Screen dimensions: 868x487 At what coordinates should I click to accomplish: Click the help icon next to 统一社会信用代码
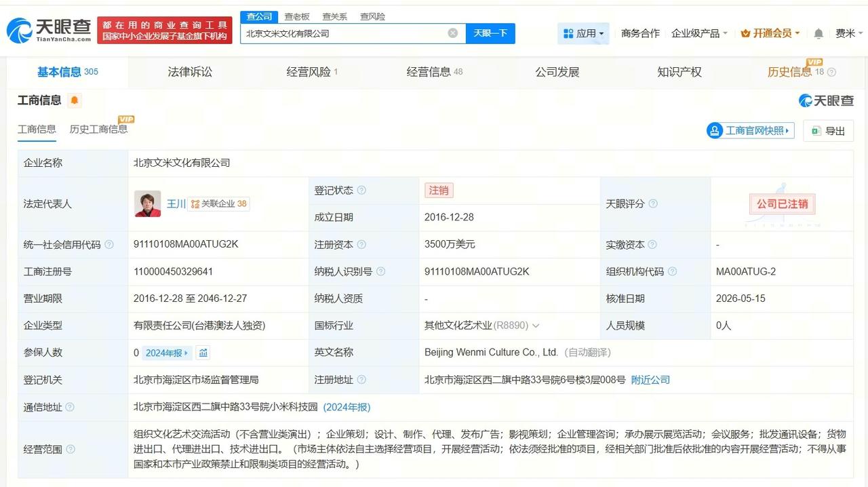click(109, 244)
